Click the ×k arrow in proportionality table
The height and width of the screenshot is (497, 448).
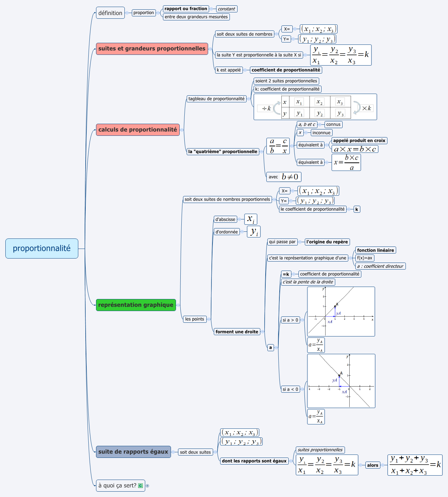point(357,108)
